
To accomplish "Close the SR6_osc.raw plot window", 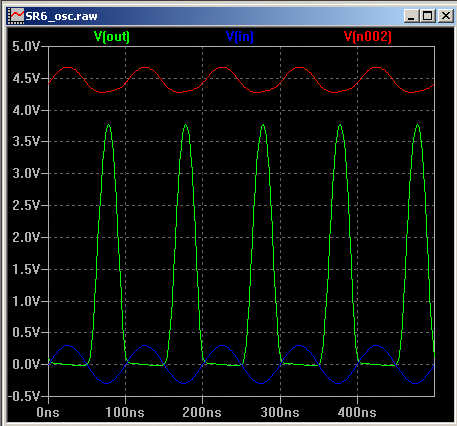I will point(445,16).
